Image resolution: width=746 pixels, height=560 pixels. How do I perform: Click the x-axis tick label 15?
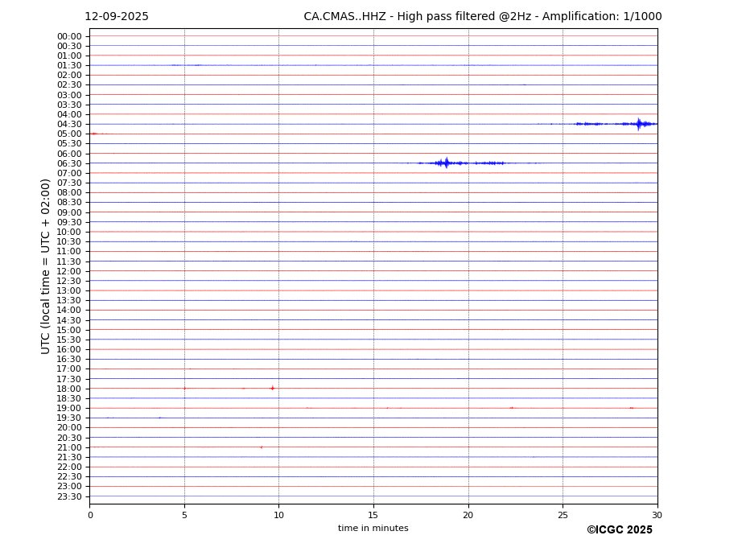coord(373,515)
